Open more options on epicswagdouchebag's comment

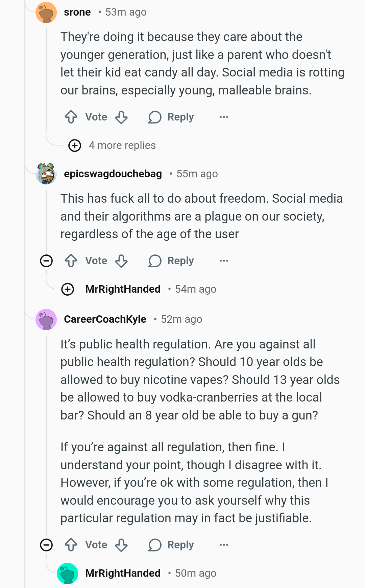pyautogui.click(x=224, y=261)
